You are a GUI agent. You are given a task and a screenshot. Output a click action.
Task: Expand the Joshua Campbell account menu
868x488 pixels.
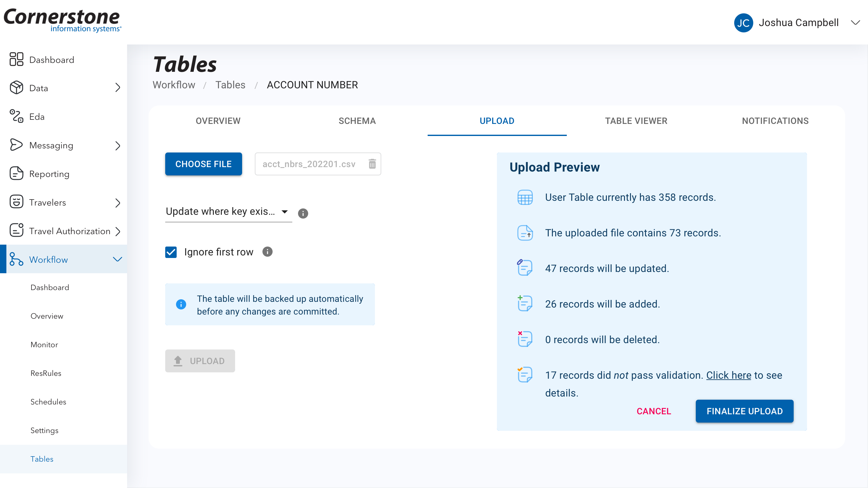(x=855, y=23)
